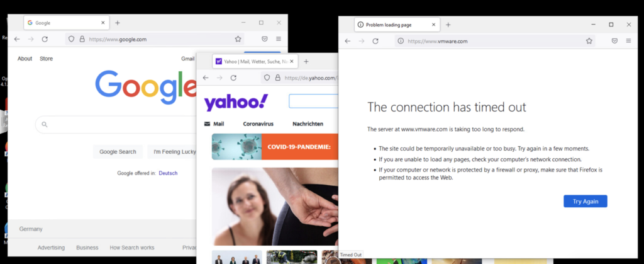Image resolution: width=644 pixels, height=264 pixels.
Task: Click the Yahoo search field
Action: [x=314, y=101]
